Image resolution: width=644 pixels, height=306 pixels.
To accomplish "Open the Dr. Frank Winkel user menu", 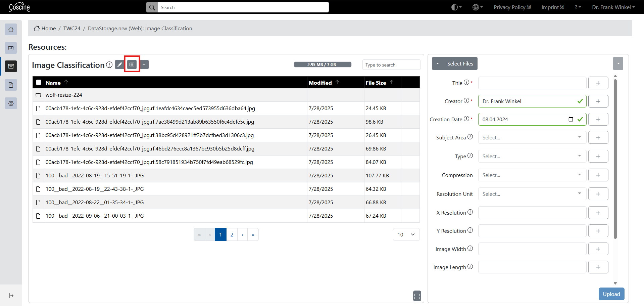I will (613, 7).
